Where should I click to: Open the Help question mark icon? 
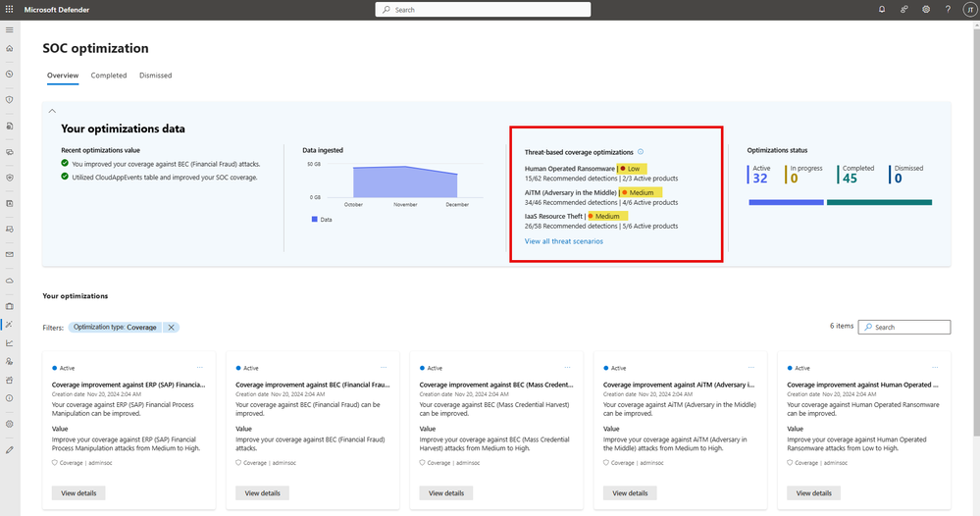948,10
